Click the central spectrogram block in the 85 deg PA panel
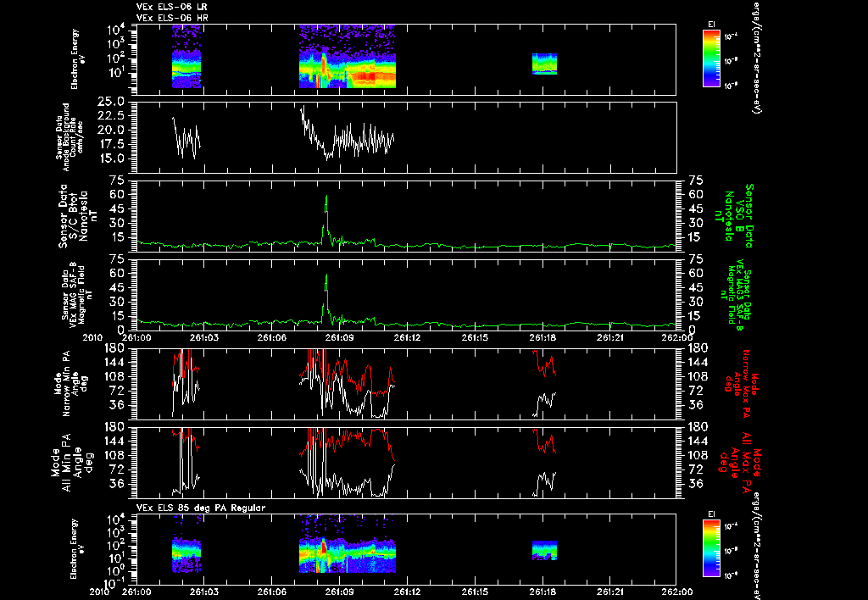The image size is (868, 600). 347,545
